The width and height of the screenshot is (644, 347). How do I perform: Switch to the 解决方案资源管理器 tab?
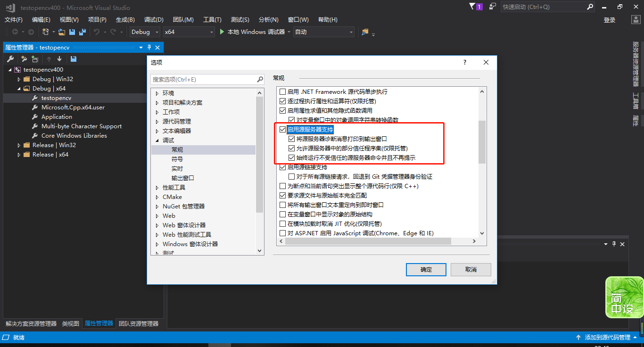pos(31,324)
